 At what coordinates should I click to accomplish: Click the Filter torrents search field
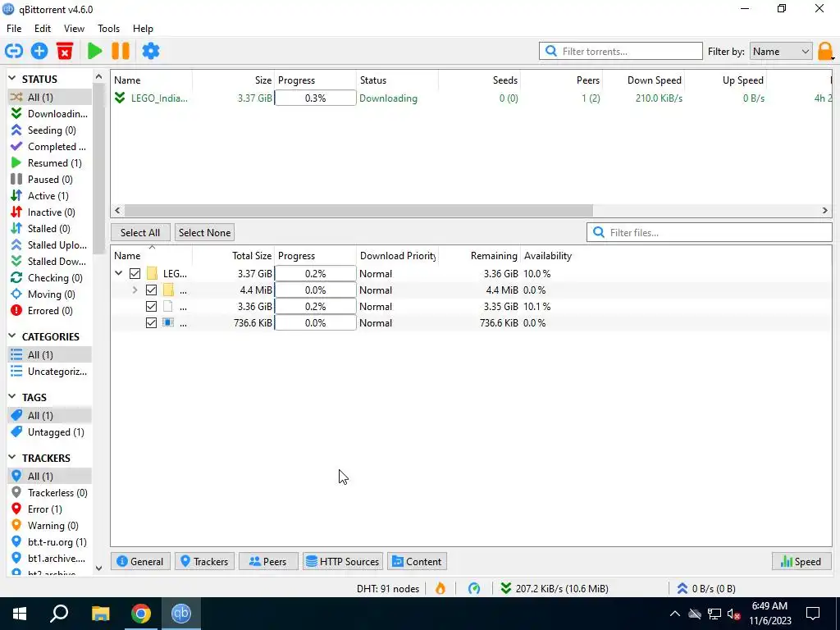(x=620, y=52)
